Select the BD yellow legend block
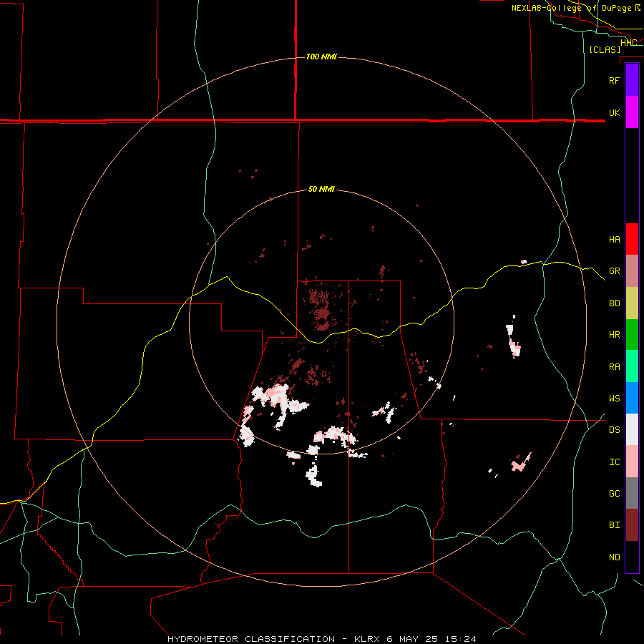 pyautogui.click(x=632, y=303)
